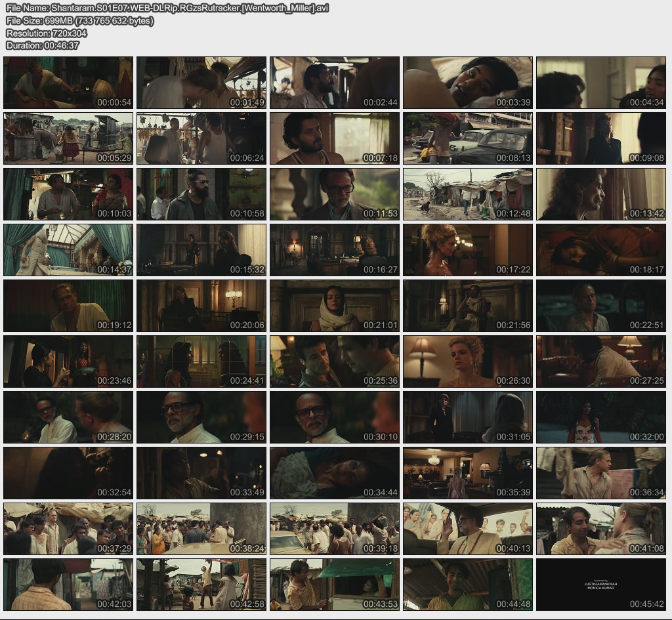Select the frame marked 00:42:03

click(x=68, y=585)
